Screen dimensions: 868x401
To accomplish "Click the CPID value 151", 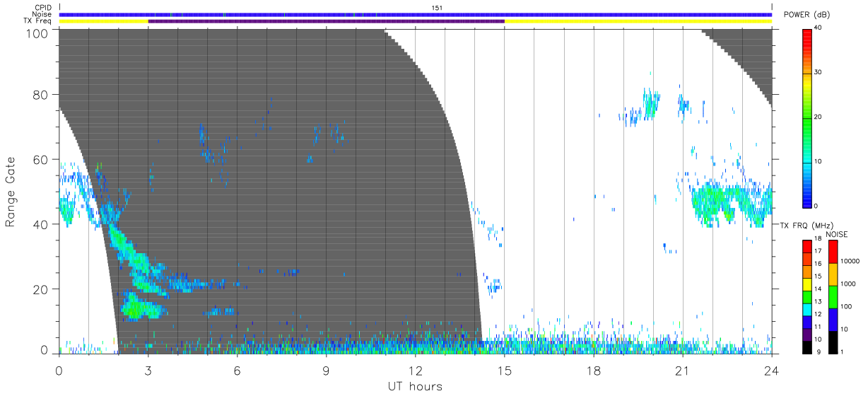I will pyautogui.click(x=437, y=8).
